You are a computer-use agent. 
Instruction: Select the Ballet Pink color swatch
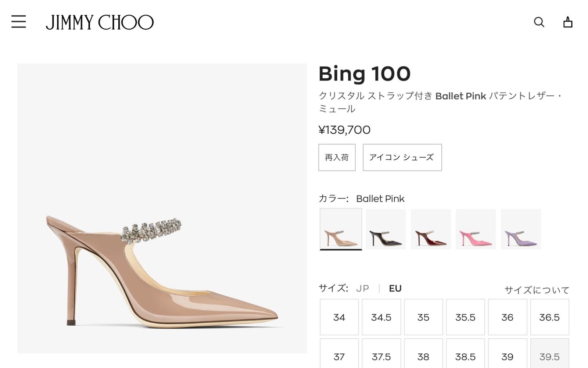tap(341, 229)
